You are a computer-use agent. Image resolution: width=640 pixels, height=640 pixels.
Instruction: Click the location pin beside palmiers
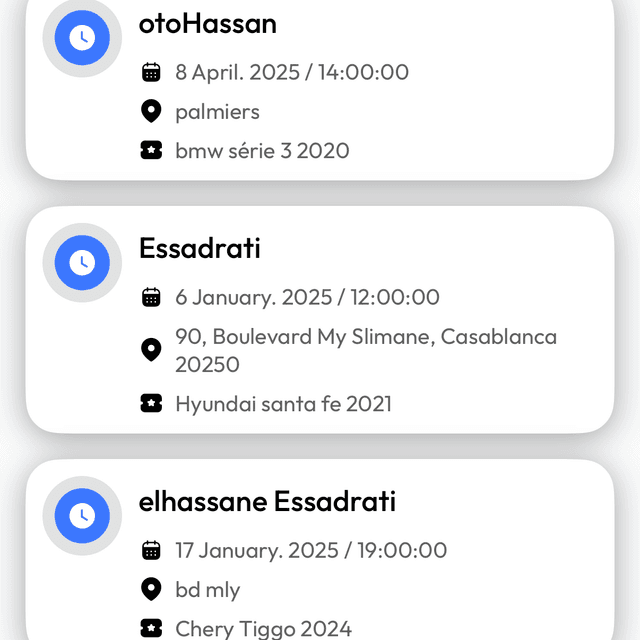click(151, 111)
